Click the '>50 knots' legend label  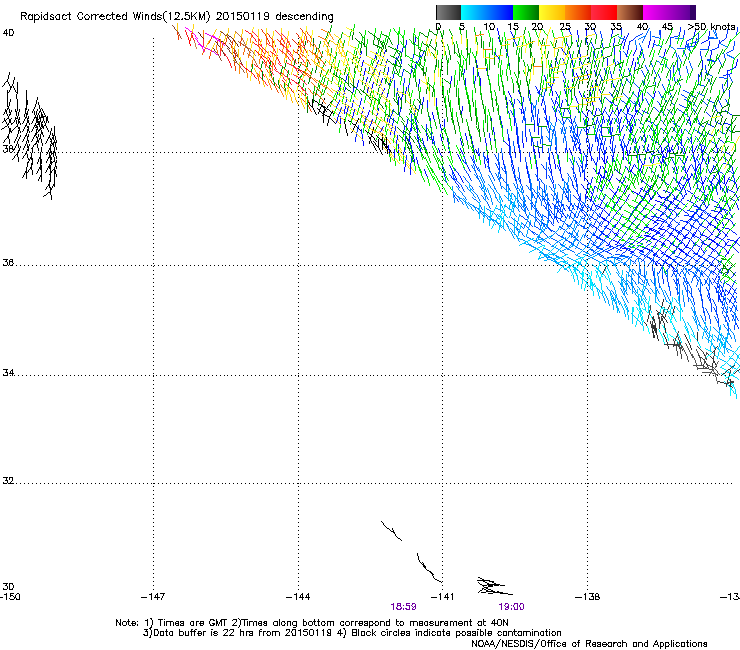711,26
